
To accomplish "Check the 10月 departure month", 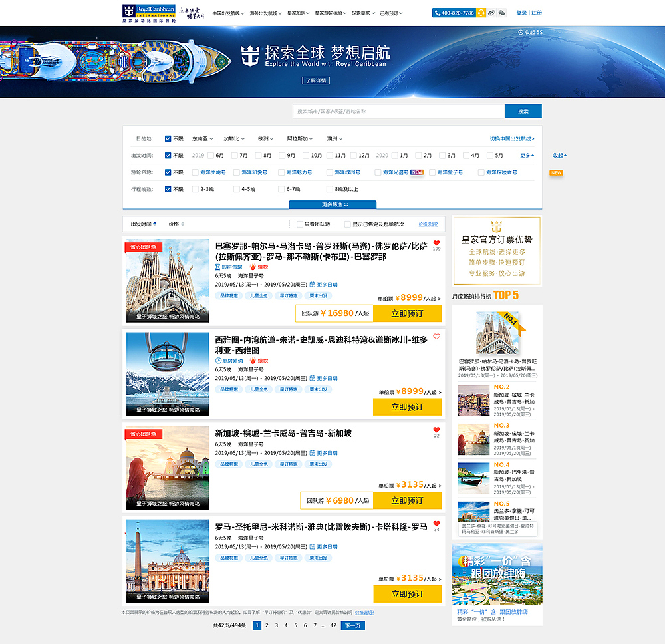I will pos(306,156).
